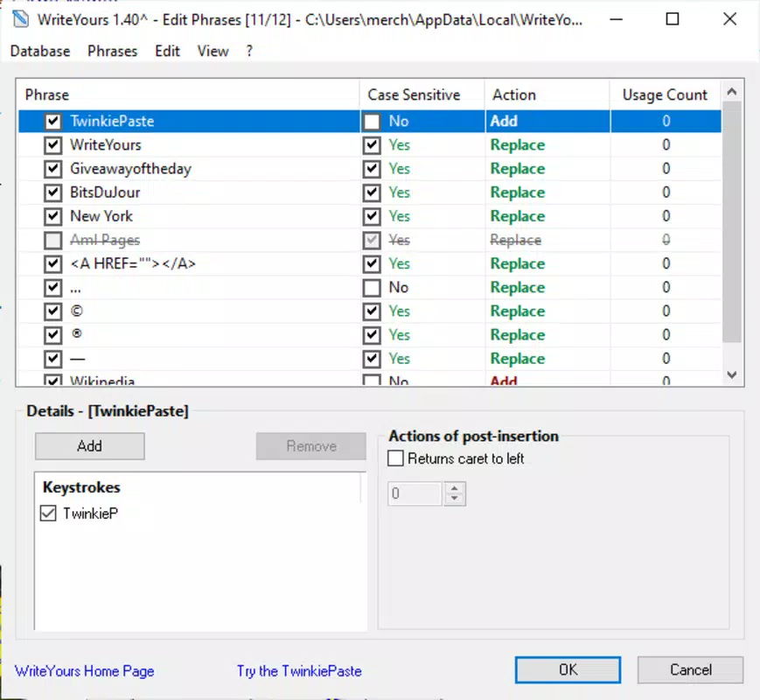
Task: Uncheck the Giveawayoftheday phrase checkbox
Action: click(52, 169)
